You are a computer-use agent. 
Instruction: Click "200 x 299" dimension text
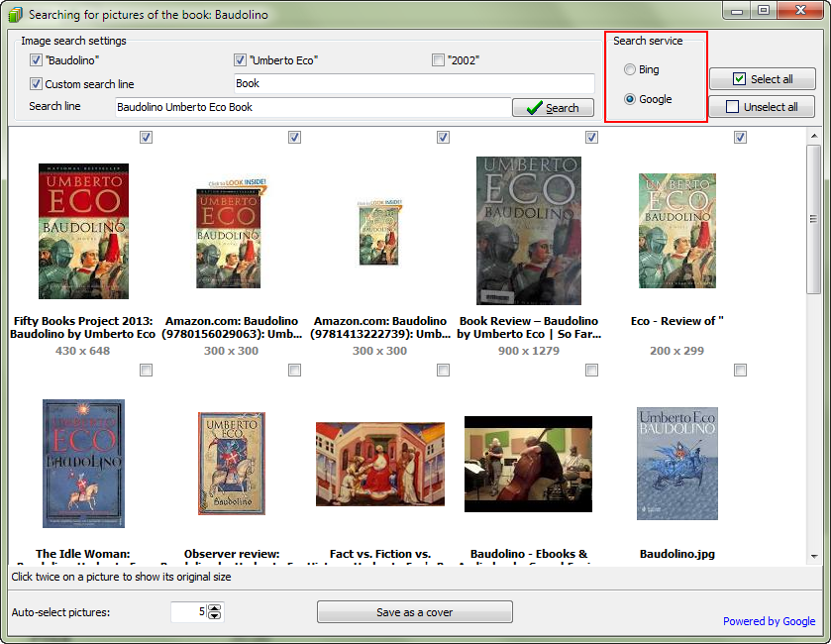pos(676,351)
